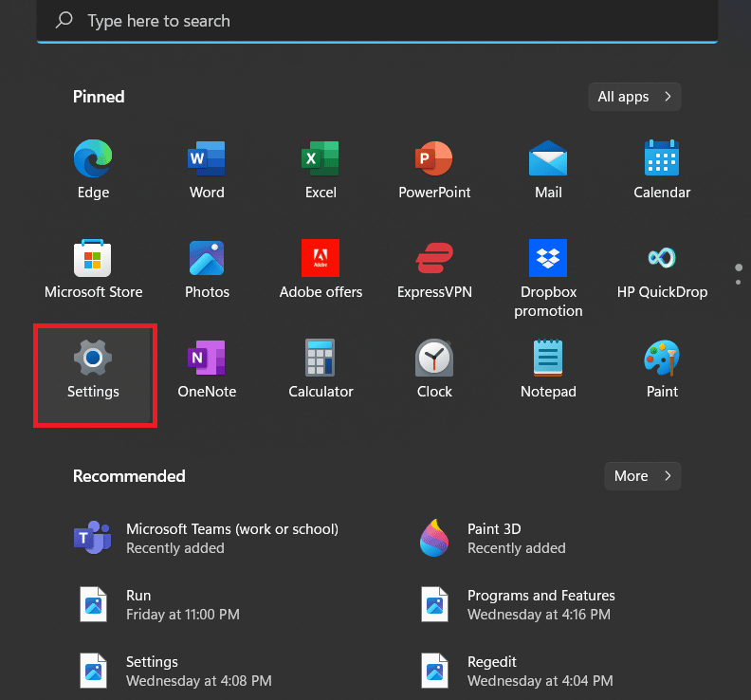
Task: Launch Notepad from the pinned apps
Action: (548, 368)
